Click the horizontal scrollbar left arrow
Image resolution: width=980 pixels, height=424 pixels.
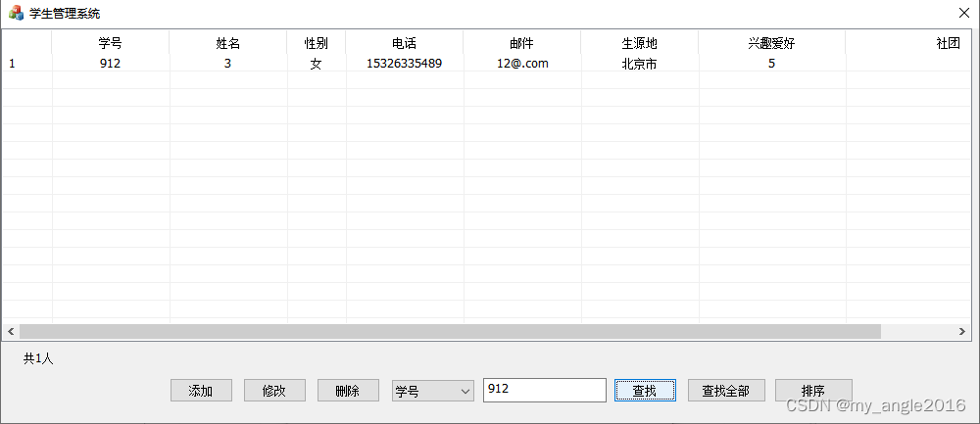11,332
